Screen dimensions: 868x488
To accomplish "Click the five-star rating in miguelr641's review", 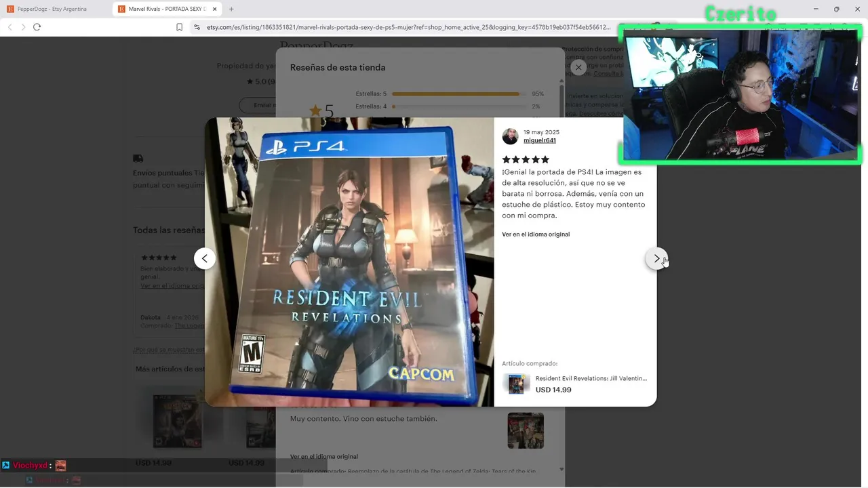I will tap(526, 159).
